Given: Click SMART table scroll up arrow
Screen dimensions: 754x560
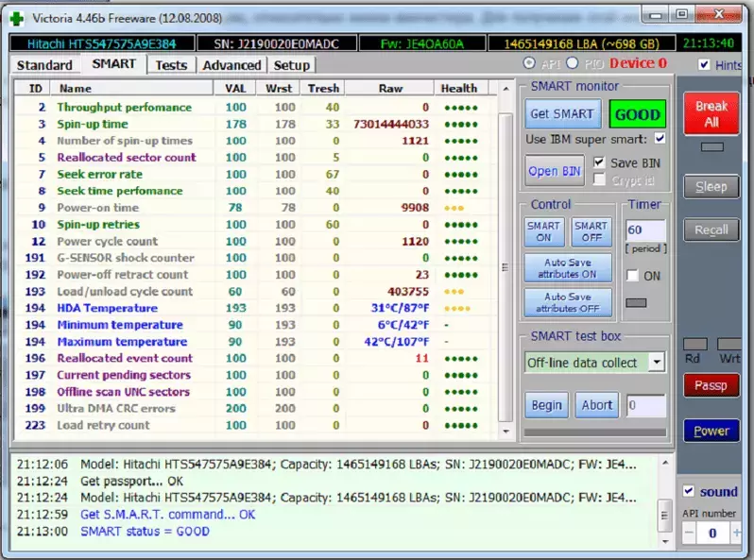Looking at the screenshot, I should [506, 89].
